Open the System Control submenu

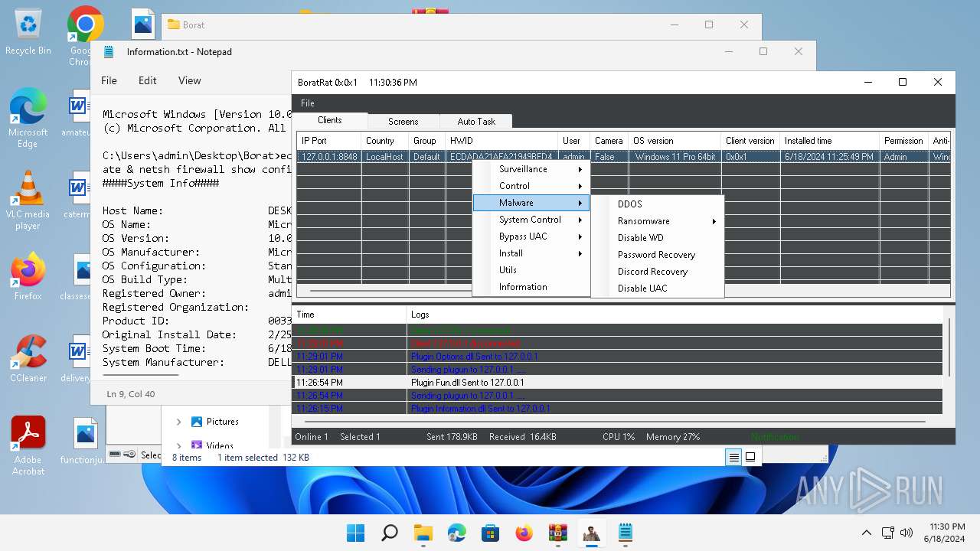pos(531,220)
